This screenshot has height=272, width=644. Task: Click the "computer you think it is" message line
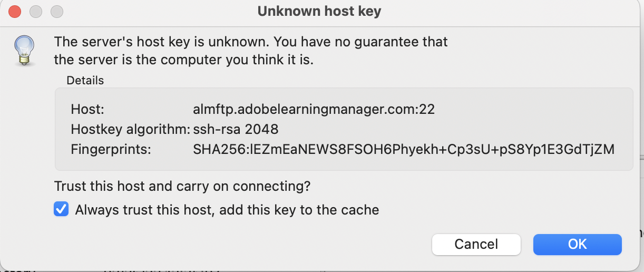click(184, 60)
